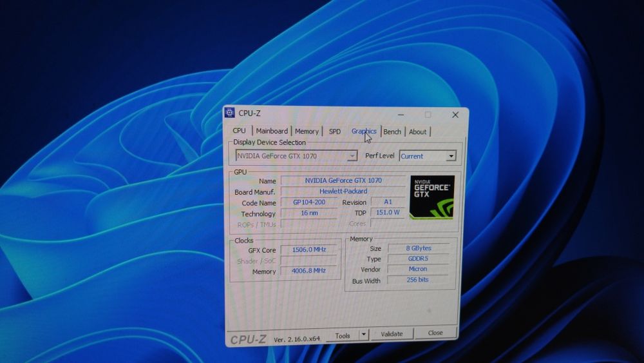Switch to the CPU tab
This screenshot has height=363, width=644.
coord(239,131)
